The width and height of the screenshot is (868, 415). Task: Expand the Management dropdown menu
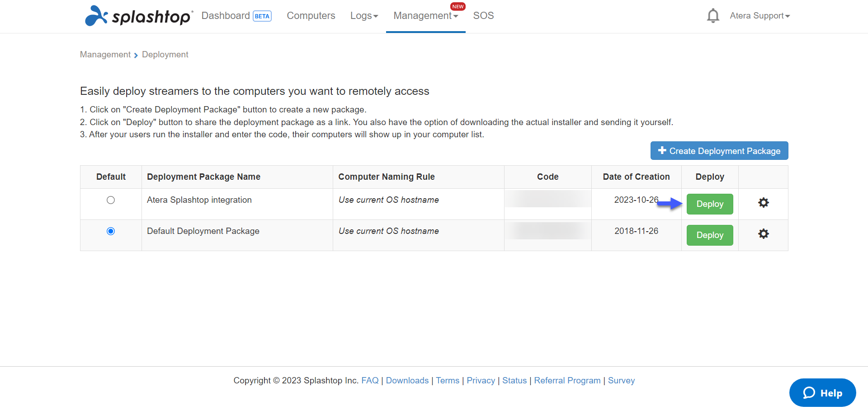426,16
